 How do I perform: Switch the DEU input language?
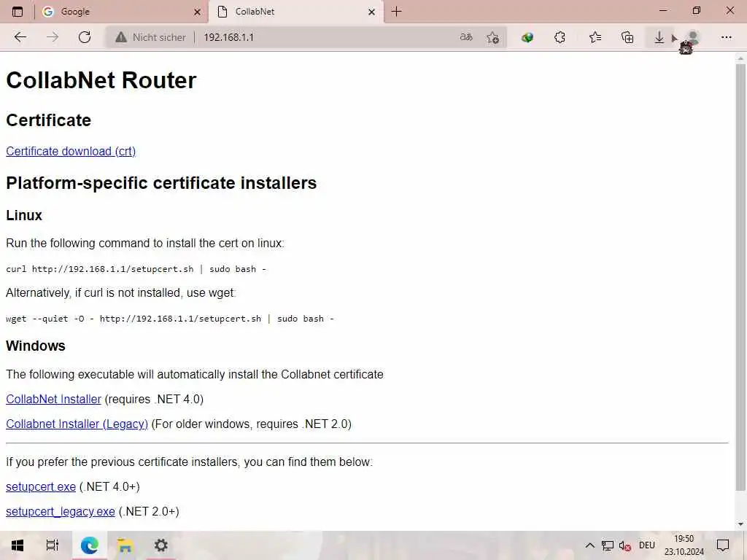click(646, 545)
